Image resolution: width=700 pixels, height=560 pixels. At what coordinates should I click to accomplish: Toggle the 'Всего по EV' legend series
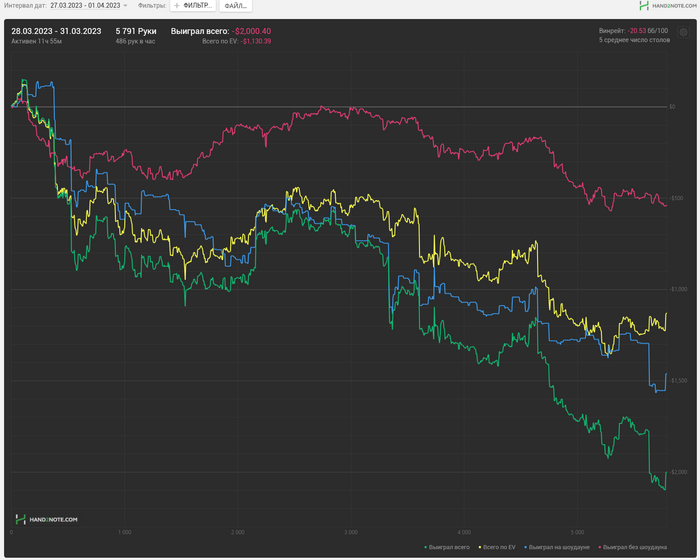tap(498, 548)
